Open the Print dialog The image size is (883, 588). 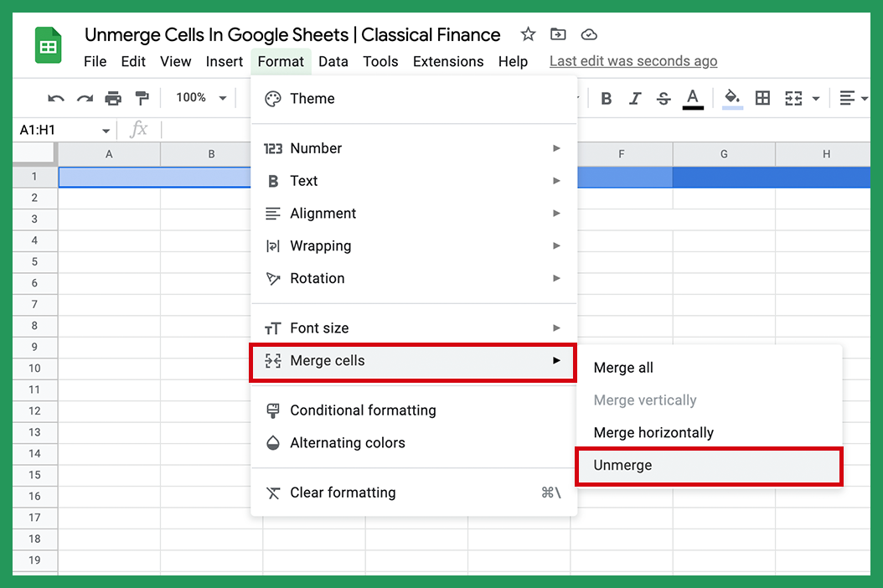click(x=113, y=98)
